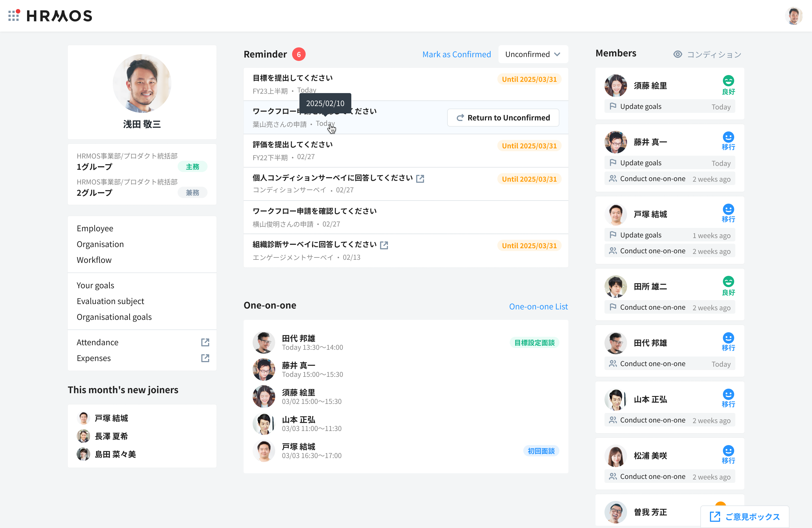Open Workflow from the side menu

tap(94, 260)
